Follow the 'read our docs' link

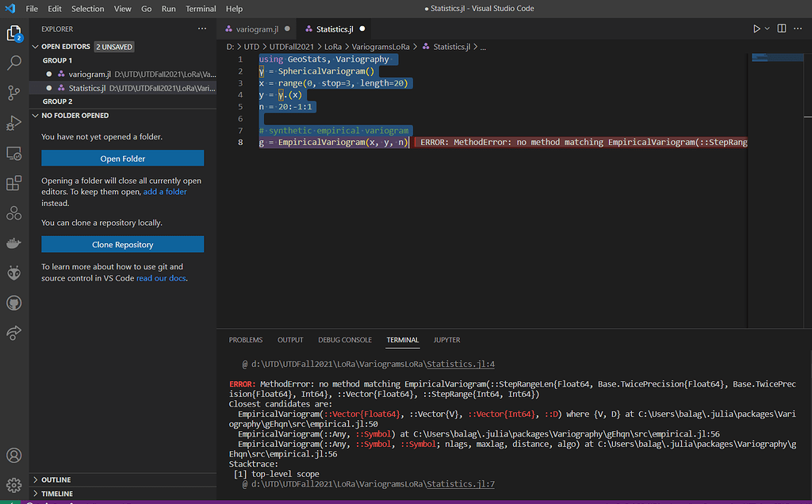pos(161,278)
